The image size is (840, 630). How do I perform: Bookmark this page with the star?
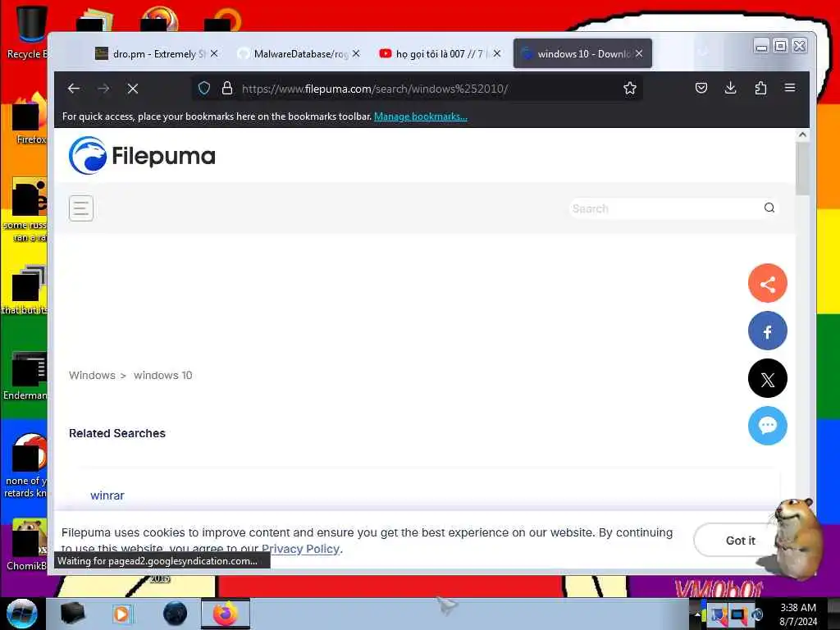point(630,88)
